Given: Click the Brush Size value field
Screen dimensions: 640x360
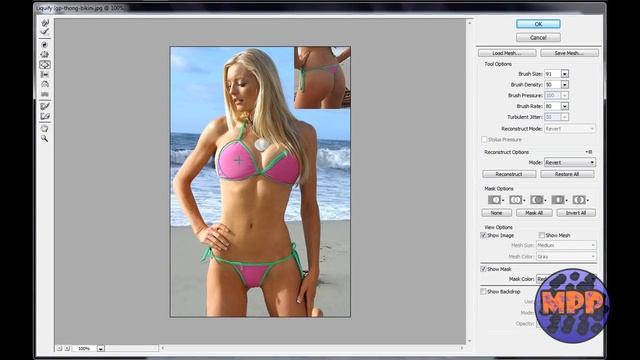Looking at the screenshot, I should 552,74.
